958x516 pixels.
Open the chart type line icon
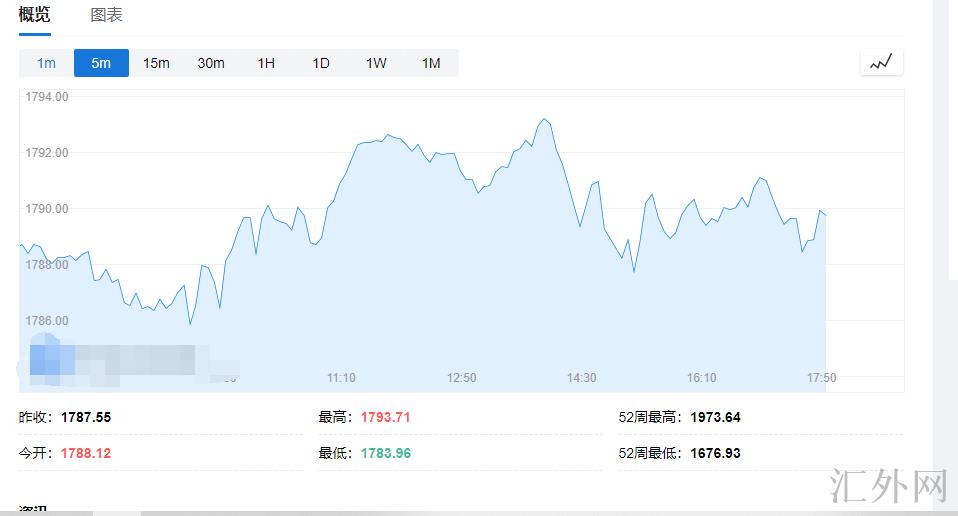pos(880,63)
